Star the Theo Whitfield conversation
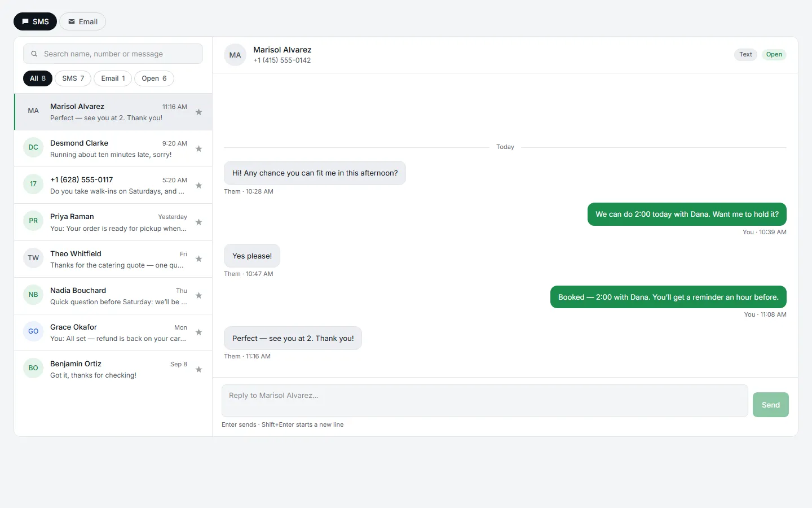The height and width of the screenshot is (508, 812). tap(198, 259)
